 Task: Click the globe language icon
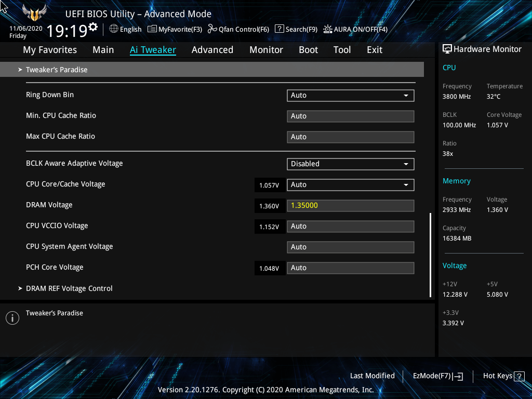[x=114, y=29]
